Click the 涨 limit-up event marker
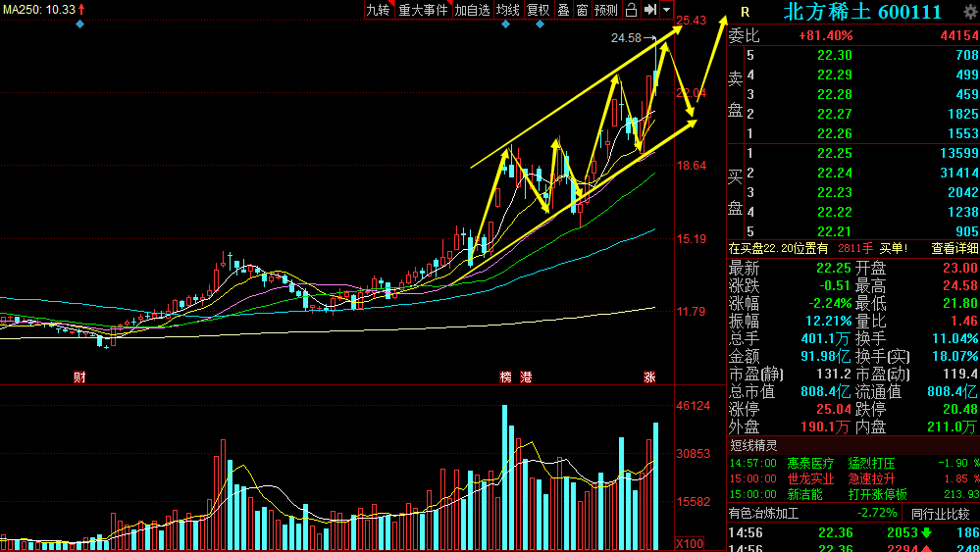The image size is (980, 552). click(x=650, y=377)
